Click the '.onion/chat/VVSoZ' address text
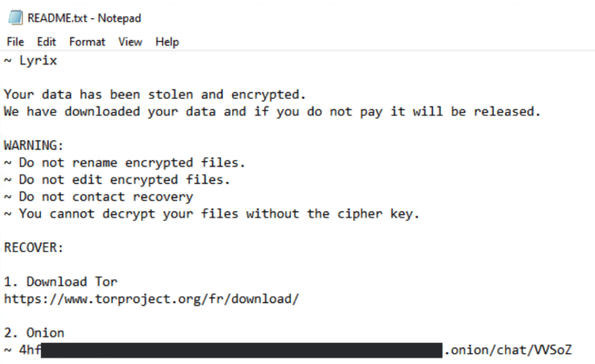The image size is (595, 364). point(509,350)
